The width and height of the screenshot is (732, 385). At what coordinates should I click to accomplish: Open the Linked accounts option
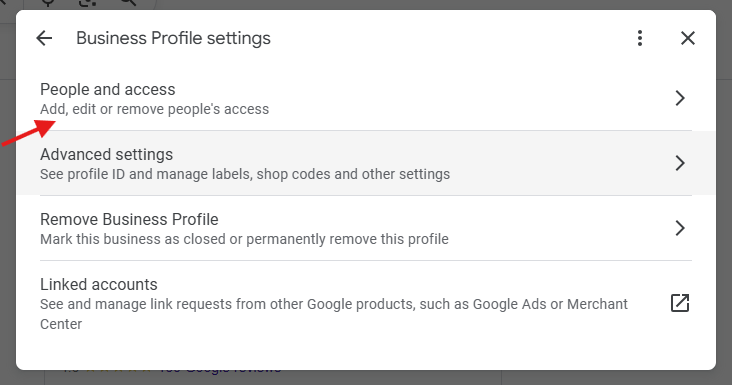click(366, 303)
